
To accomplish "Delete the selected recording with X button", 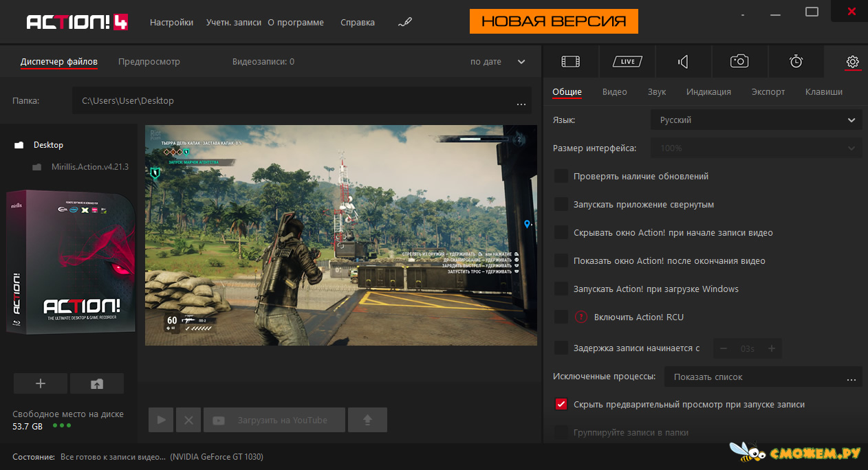I will click(x=188, y=420).
